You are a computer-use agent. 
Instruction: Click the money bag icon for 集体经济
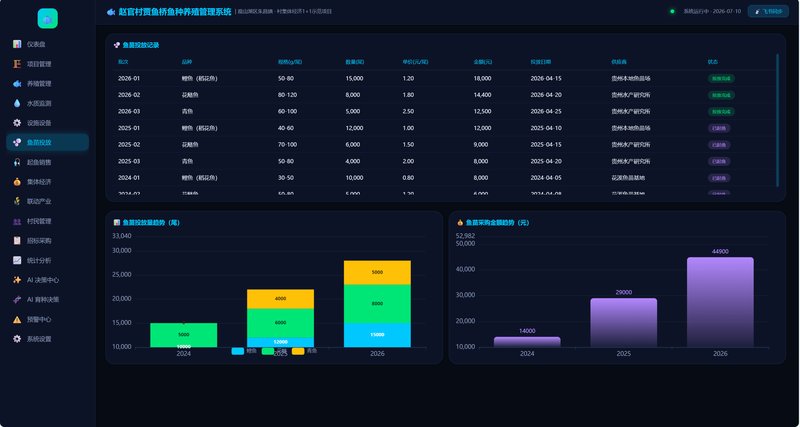(x=17, y=182)
